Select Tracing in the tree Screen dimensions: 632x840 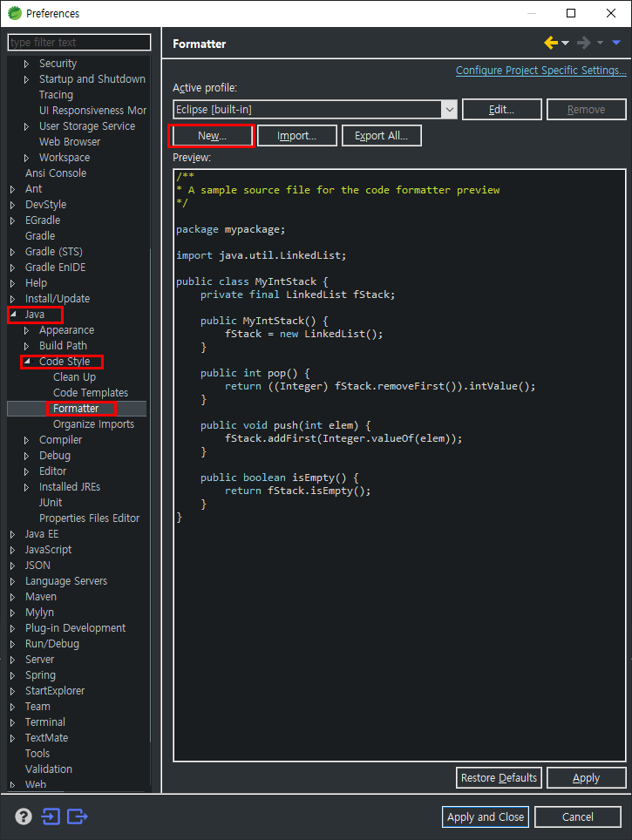(56, 95)
